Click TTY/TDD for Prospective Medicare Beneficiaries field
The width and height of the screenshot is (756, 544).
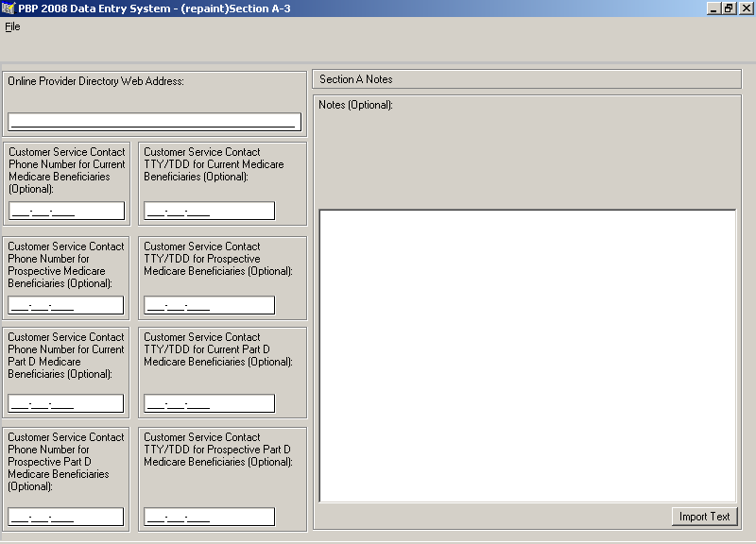click(209, 305)
